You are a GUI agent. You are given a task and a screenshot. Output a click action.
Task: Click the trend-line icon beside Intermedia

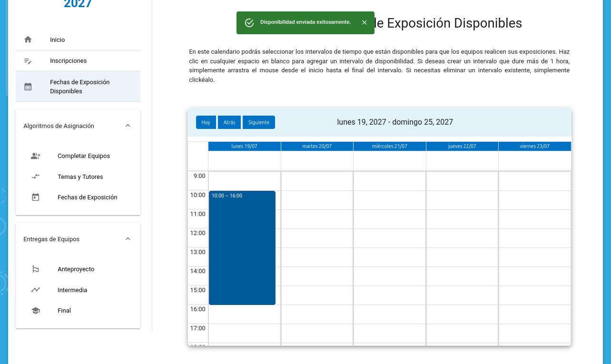tap(36, 290)
